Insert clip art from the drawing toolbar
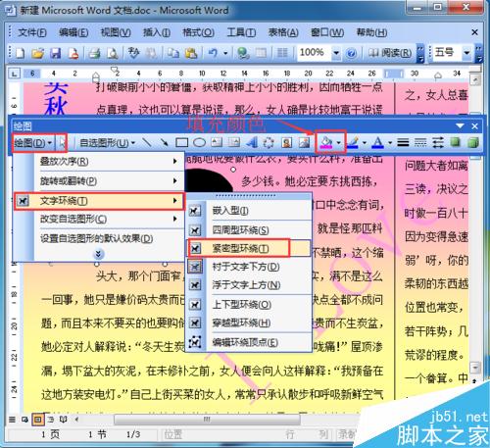The height and width of the screenshot is (448, 490). coord(286,142)
